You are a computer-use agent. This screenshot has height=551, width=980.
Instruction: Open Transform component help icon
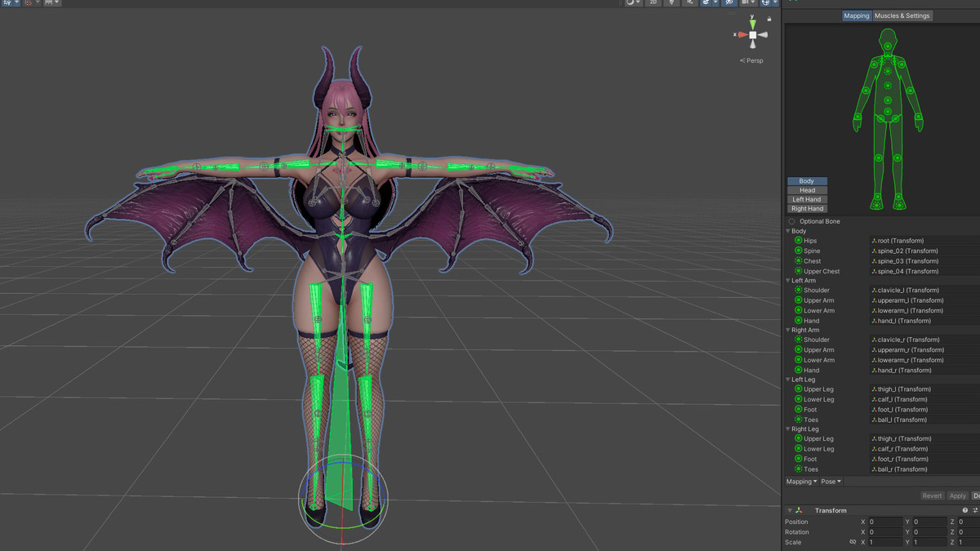(964, 510)
